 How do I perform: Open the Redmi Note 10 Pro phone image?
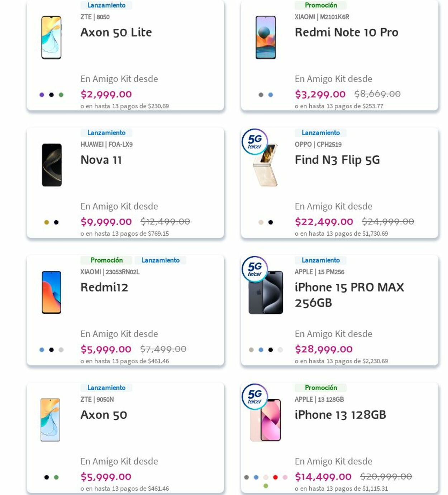pyautogui.click(x=266, y=38)
